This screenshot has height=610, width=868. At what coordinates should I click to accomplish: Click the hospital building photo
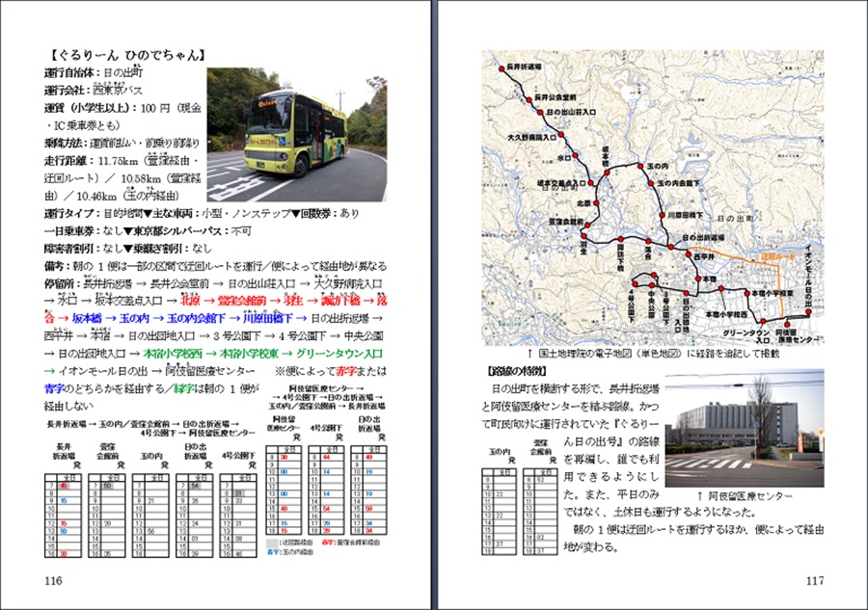pyautogui.click(x=745, y=429)
